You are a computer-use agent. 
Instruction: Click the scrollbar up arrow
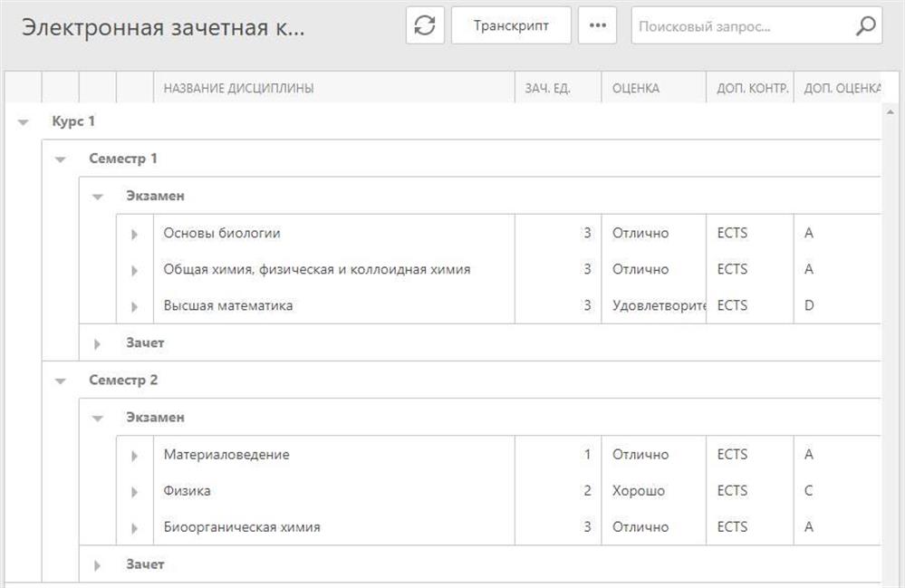[x=890, y=112]
